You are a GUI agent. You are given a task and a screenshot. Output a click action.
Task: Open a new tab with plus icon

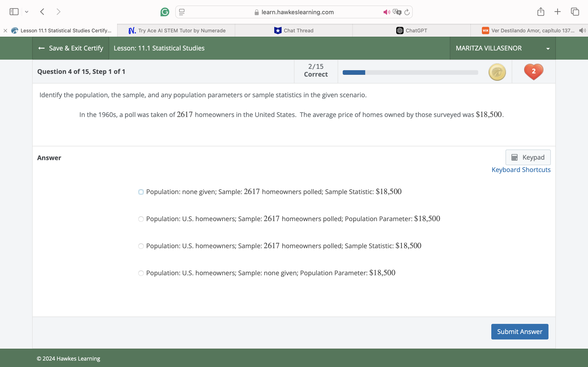(x=558, y=12)
